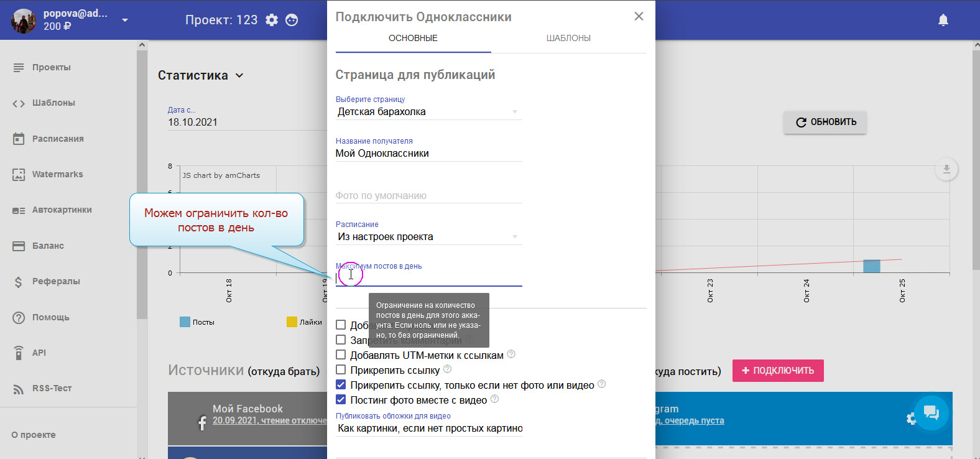Click the help icon beside UTM-метки

pyautogui.click(x=511, y=355)
